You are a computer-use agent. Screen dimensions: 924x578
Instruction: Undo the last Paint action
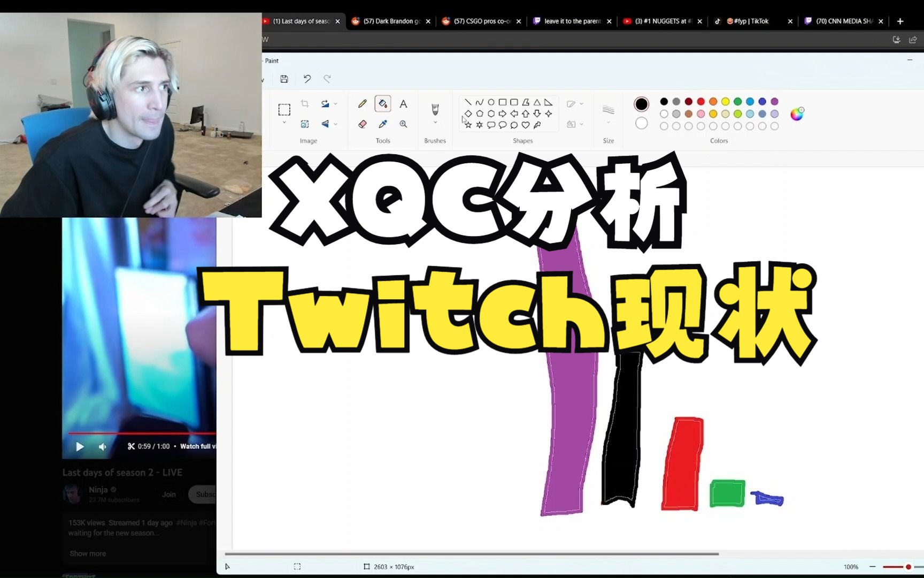(x=307, y=79)
